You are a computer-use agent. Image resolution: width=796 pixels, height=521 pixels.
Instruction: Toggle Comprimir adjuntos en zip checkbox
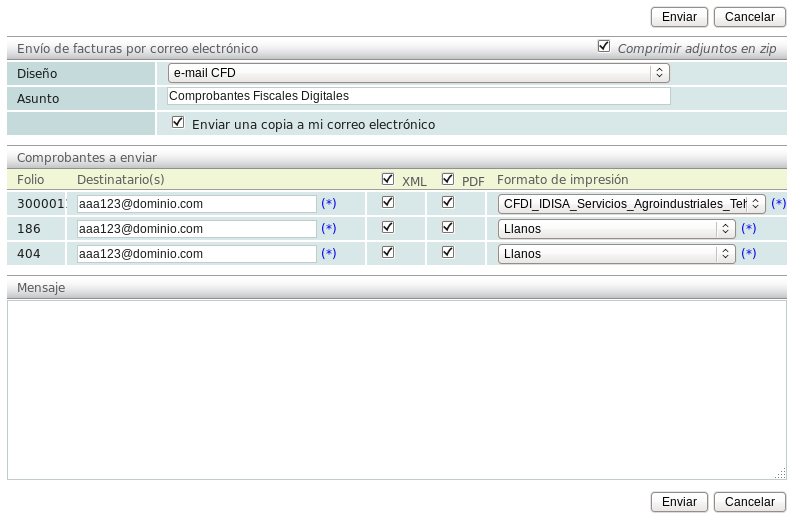coord(603,46)
